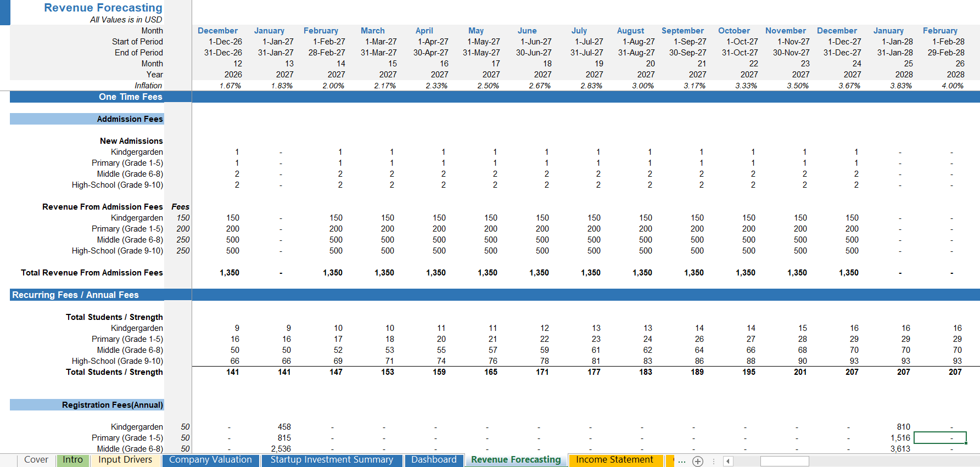Image resolution: width=980 pixels, height=467 pixels.
Task: Click the more sheets ellipsis button
Action: pyautogui.click(x=682, y=461)
